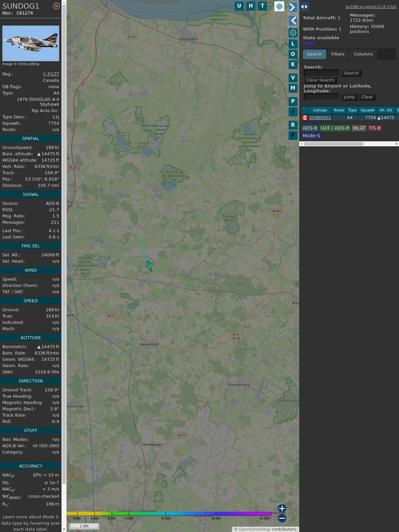Toggle the V map option
Viewport: 399px width, 532px height.
(293, 78)
